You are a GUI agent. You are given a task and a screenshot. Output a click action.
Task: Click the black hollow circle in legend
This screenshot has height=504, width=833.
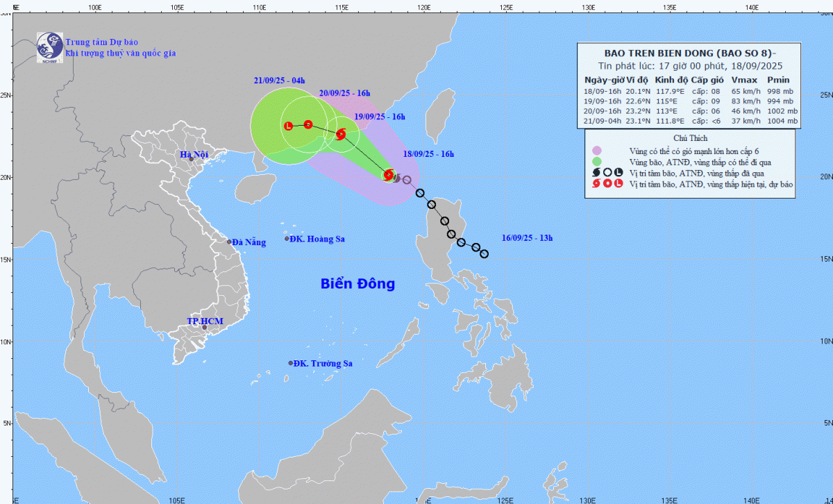point(607,174)
